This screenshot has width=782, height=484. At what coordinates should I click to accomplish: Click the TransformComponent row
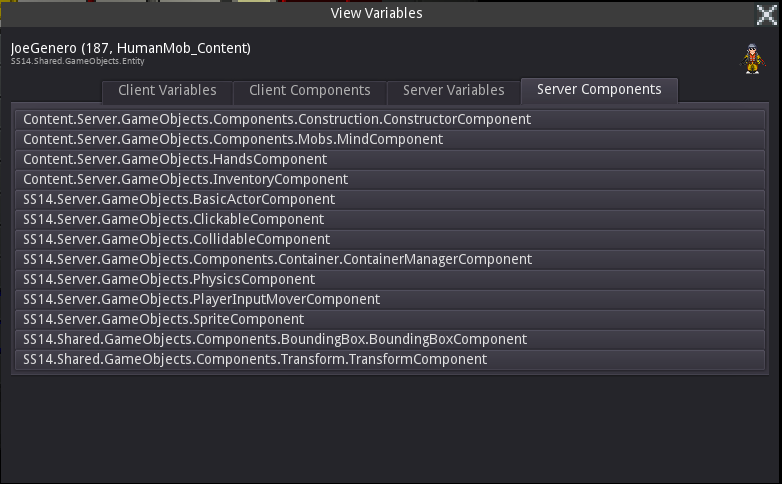390,359
